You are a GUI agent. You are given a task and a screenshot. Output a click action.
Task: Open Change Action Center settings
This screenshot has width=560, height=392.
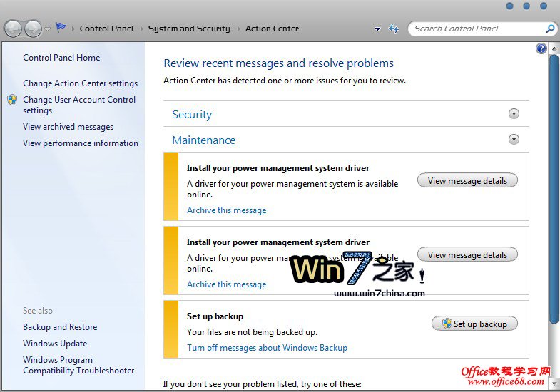(x=81, y=83)
